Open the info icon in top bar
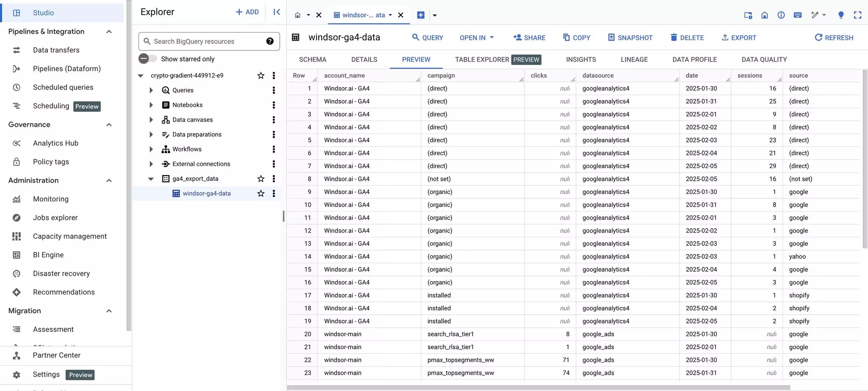 781,15
